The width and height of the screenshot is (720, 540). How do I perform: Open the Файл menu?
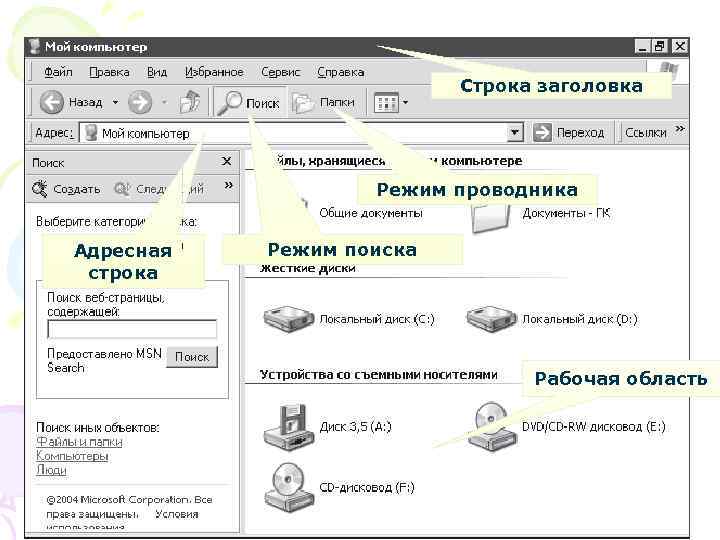click(58, 72)
